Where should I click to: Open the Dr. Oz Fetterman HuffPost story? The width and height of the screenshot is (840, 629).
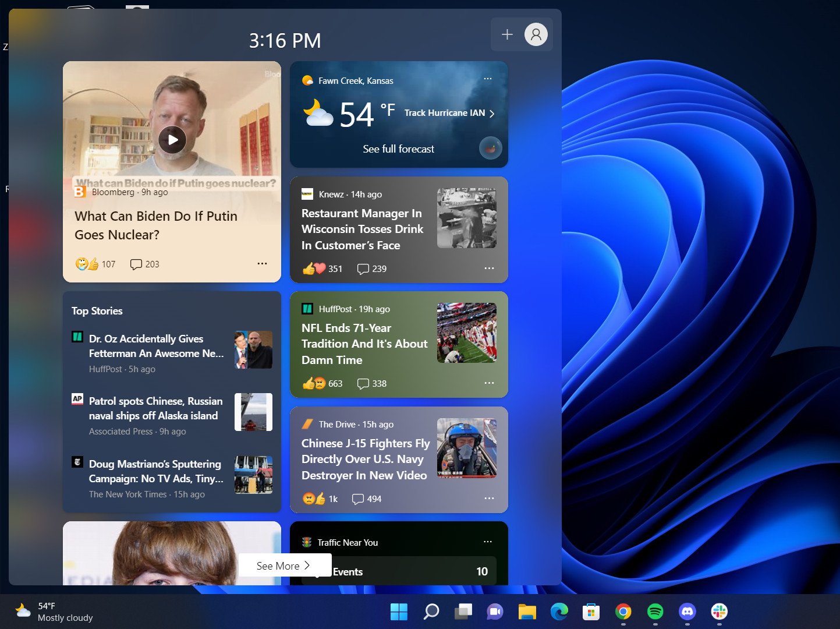(155, 346)
